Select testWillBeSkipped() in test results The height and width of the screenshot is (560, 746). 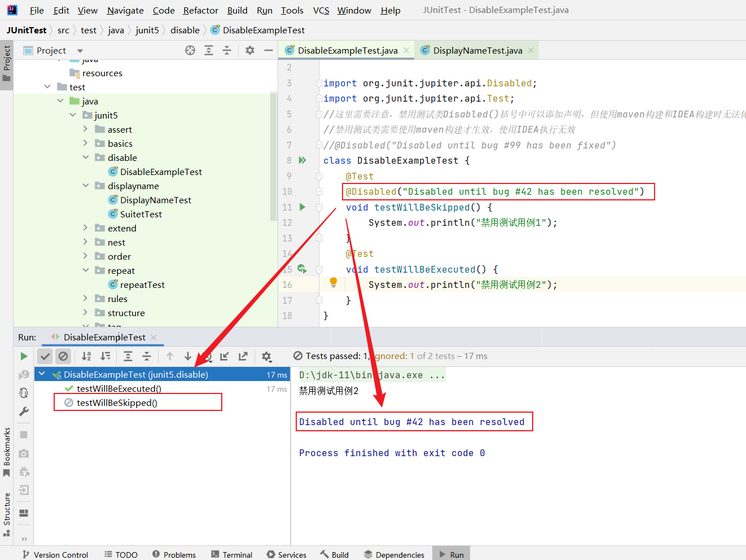coord(117,403)
